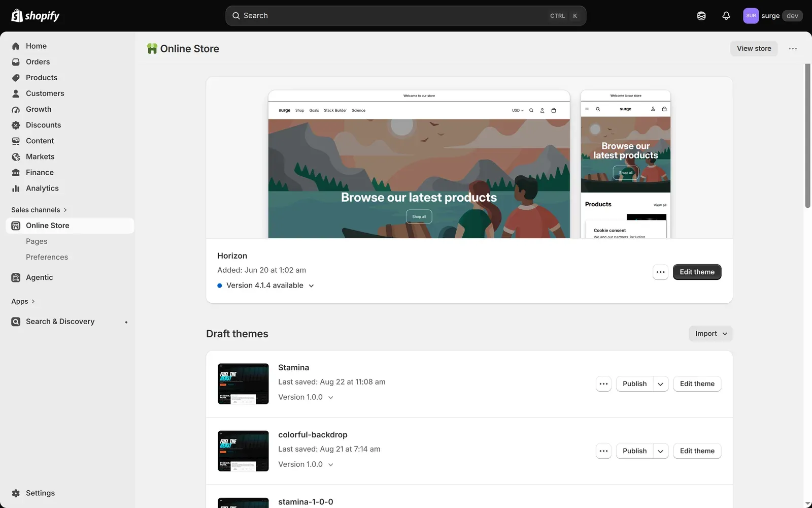Open the notifications bell
Image resolution: width=812 pixels, height=508 pixels.
pos(726,16)
